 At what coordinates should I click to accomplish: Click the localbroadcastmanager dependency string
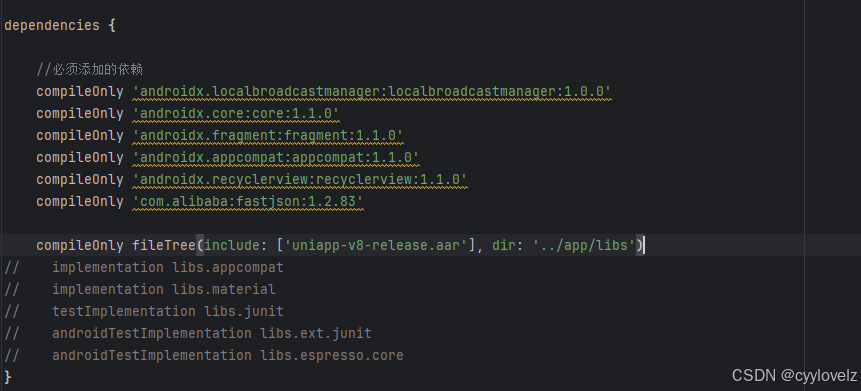pos(372,92)
